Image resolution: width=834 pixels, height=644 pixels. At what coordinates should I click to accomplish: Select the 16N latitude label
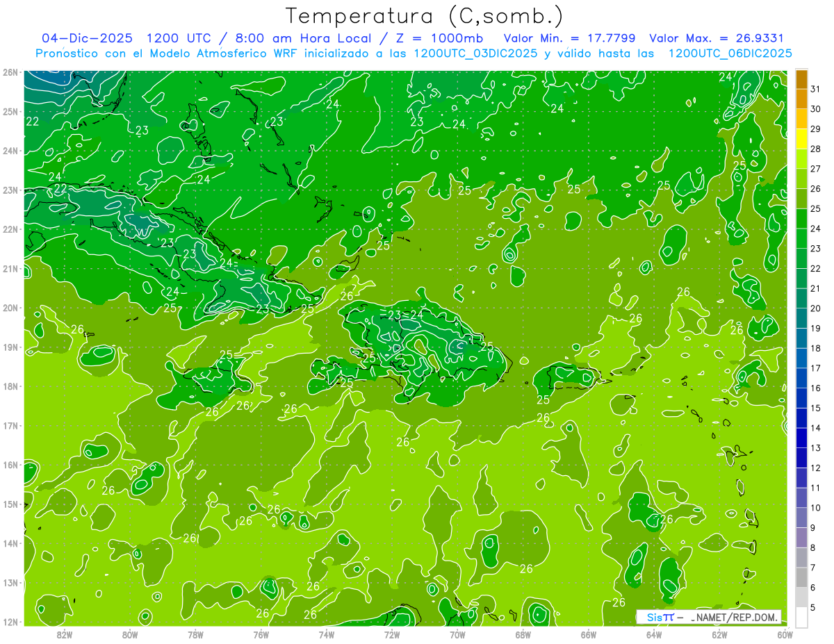[x=10, y=465]
